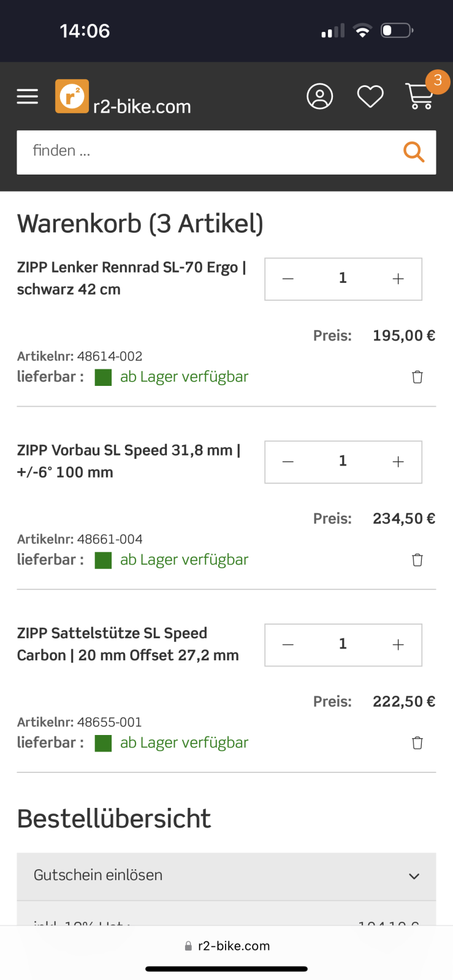
Task: Tap the r2-bike.com browser address bar
Action: tap(227, 946)
